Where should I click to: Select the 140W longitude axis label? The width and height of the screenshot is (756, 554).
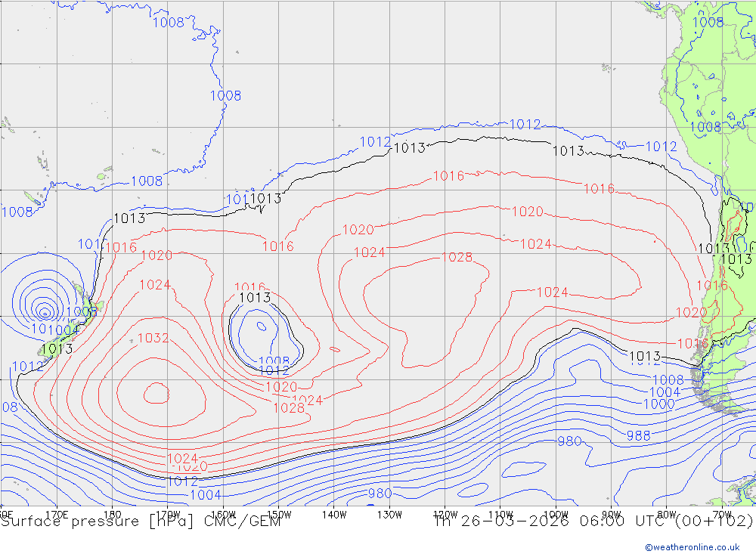334,515
